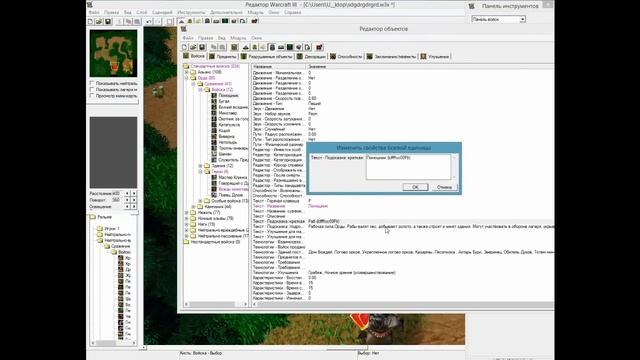Click left arrow stepper for Поворот
This screenshot has width=640, height=360.
point(127,200)
